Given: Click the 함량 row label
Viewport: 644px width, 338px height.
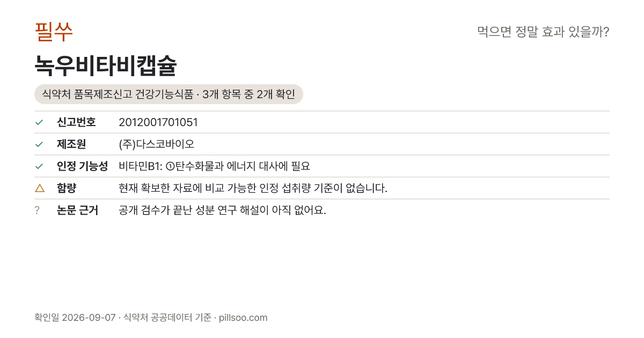Looking at the screenshot, I should coord(67,188).
